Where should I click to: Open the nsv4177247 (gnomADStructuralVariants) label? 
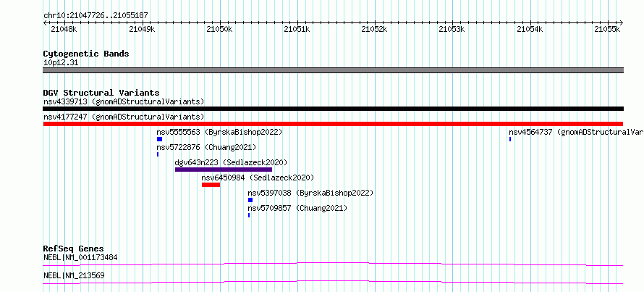[124, 117]
